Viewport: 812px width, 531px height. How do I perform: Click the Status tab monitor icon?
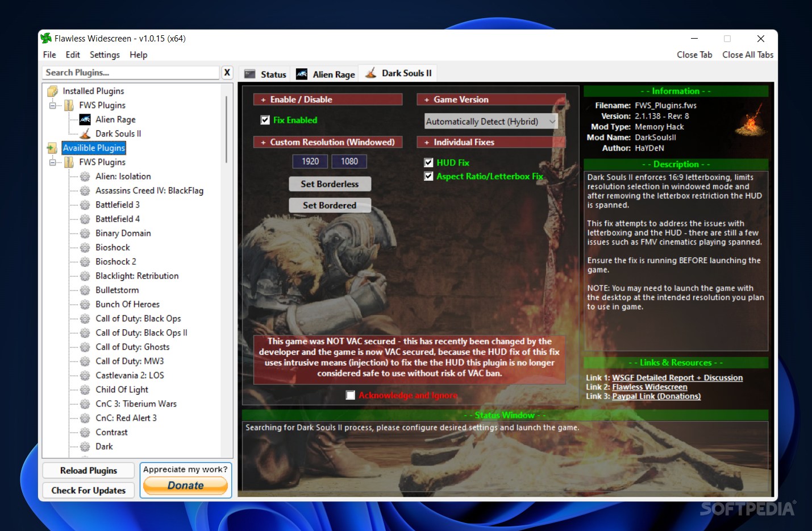click(249, 74)
